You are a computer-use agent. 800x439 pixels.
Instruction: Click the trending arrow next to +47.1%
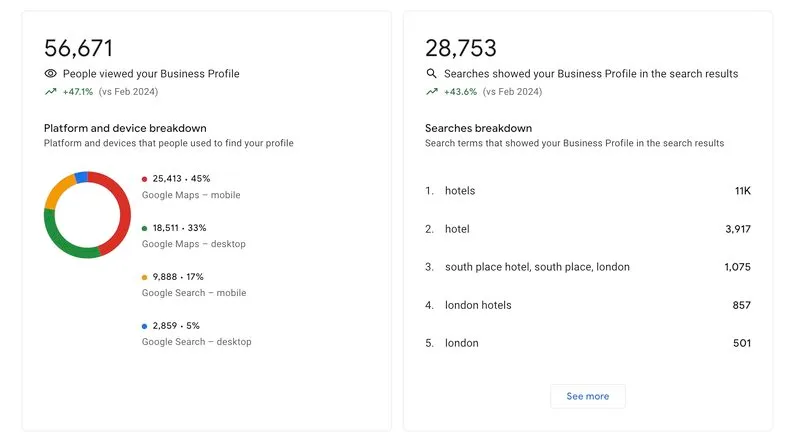pos(50,92)
